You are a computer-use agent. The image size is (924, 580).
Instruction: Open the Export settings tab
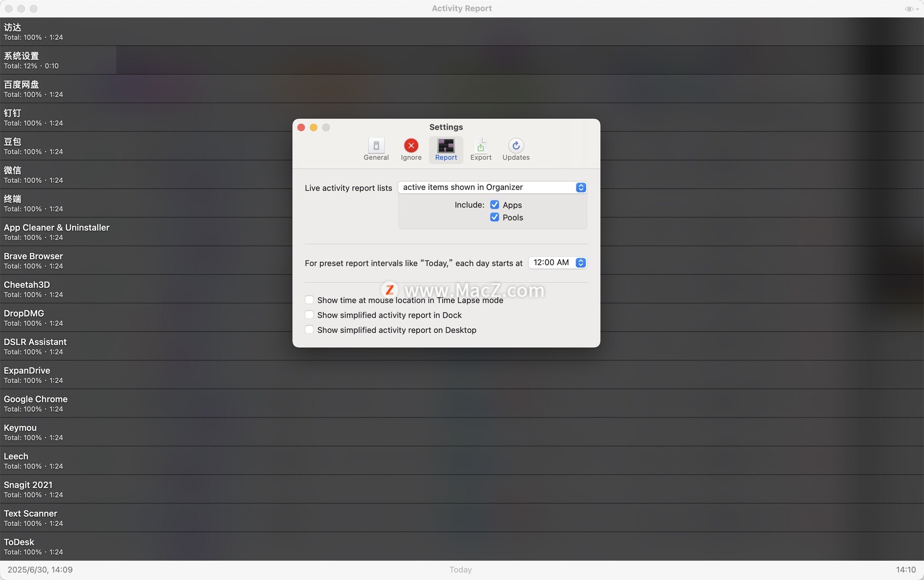(481, 150)
